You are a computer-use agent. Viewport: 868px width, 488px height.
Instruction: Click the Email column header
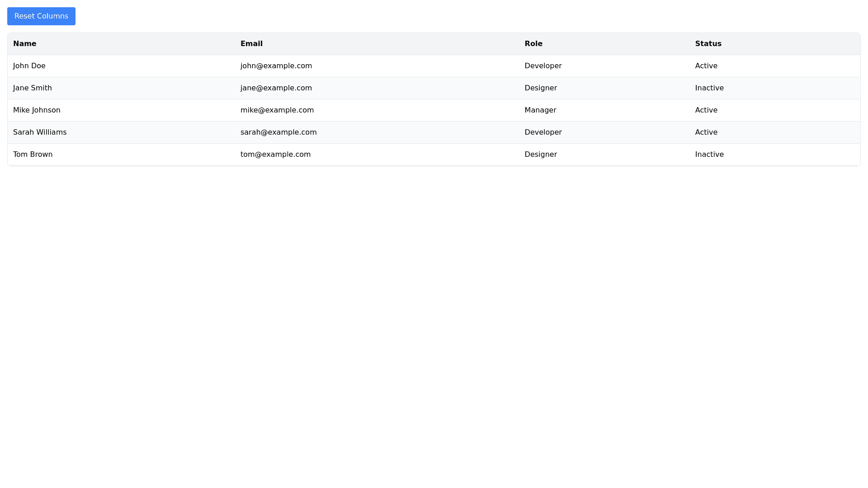point(251,44)
